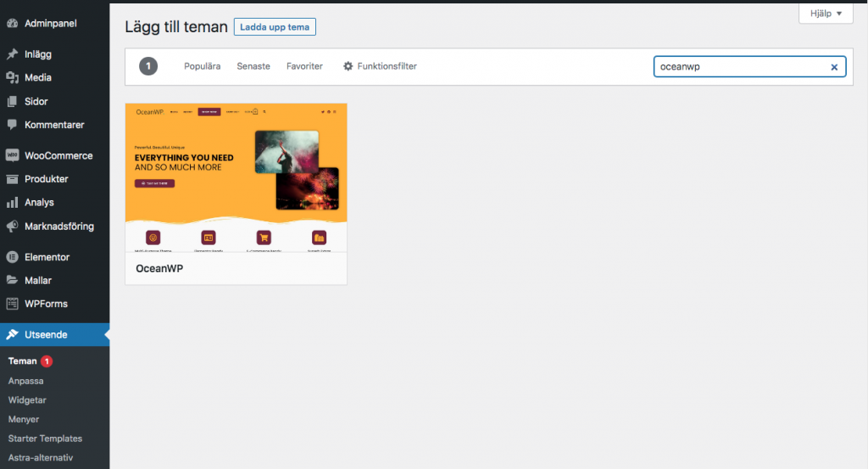Viewport: 868px width, 469px height.
Task: Open the Funktionsfilter options
Action: pos(380,66)
